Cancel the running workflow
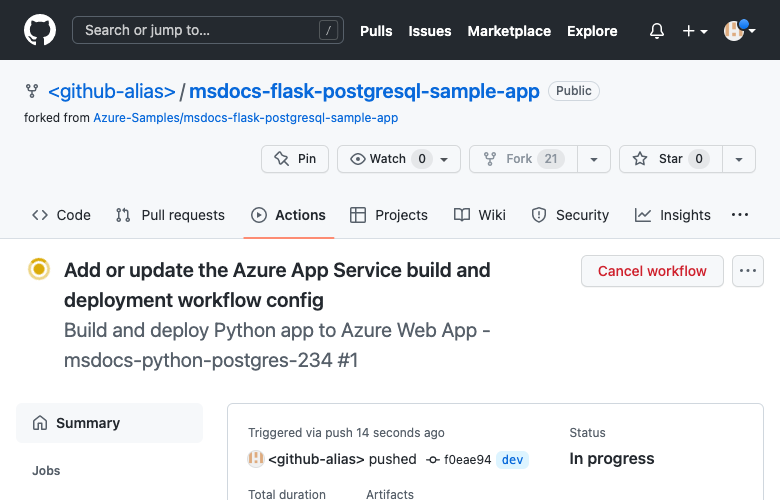780x500 pixels. 652,271
